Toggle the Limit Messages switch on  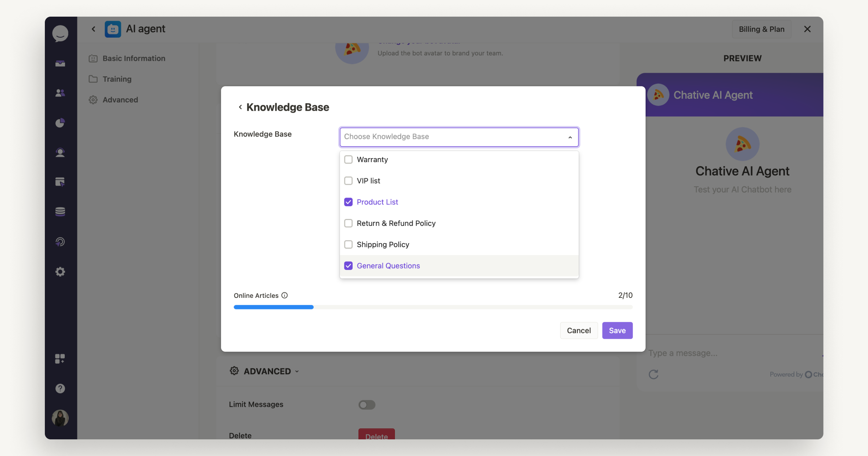367,404
